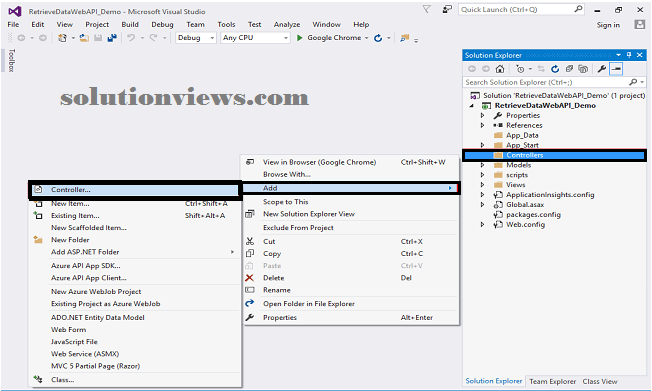Click the Save All icon
Image resolution: width=652 pixels, height=391 pixels.
[x=111, y=38]
